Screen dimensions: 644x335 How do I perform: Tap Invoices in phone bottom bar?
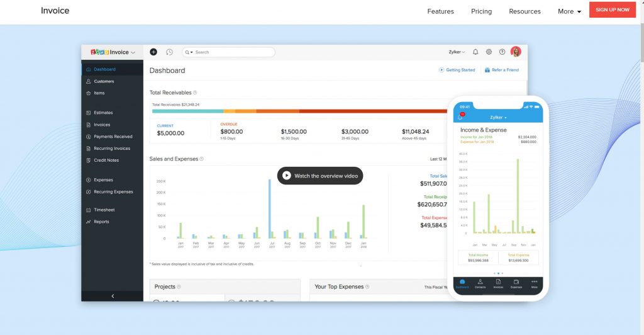[x=498, y=283]
